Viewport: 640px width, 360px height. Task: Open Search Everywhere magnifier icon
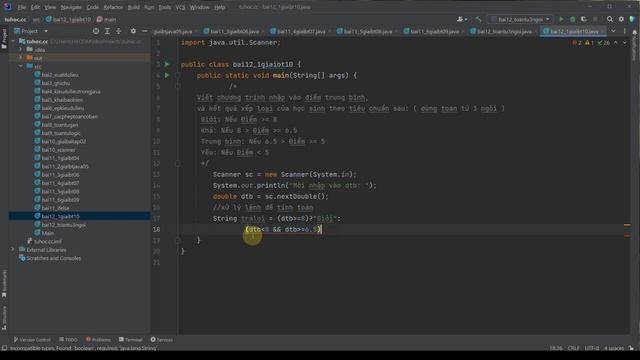(610, 19)
